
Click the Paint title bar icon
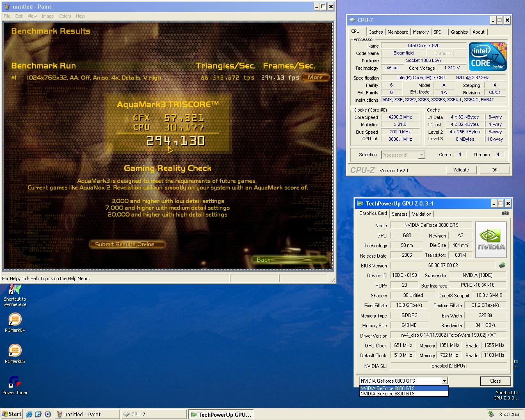tap(7, 7)
